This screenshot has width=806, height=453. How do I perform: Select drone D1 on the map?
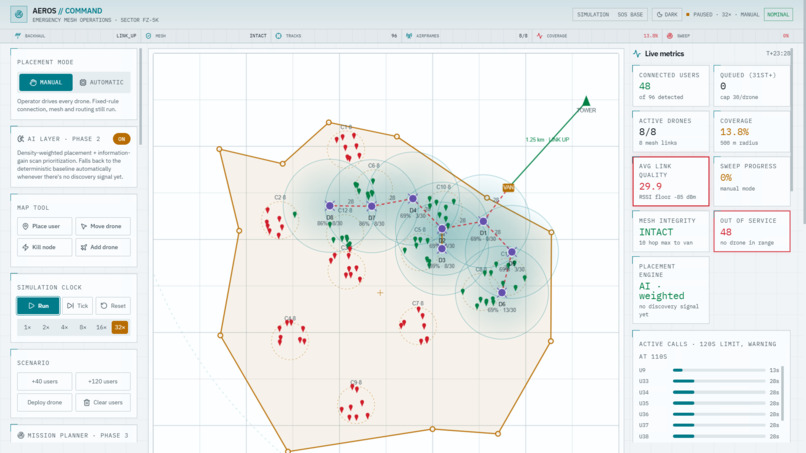click(x=483, y=222)
